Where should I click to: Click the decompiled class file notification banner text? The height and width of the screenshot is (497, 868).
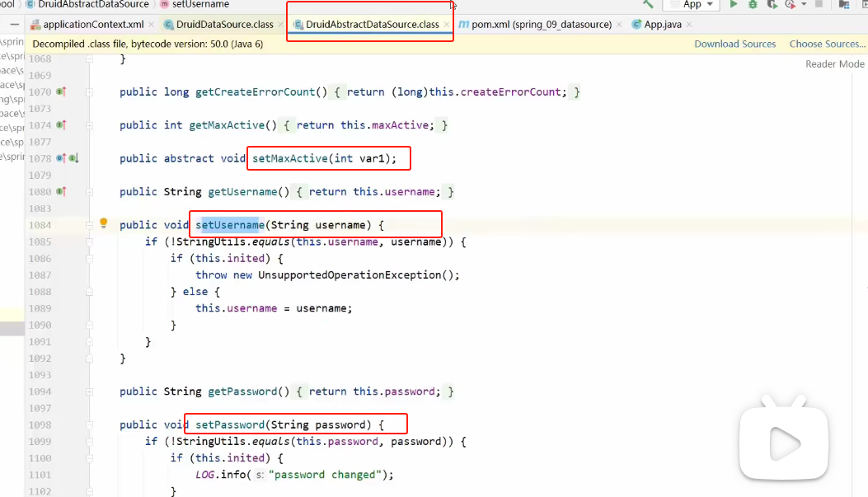148,44
